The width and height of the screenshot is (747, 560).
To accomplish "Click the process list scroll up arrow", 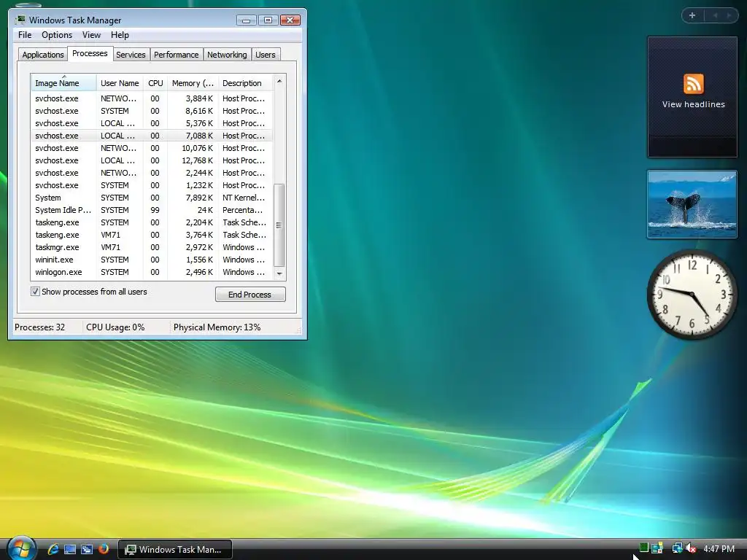I will (279, 81).
